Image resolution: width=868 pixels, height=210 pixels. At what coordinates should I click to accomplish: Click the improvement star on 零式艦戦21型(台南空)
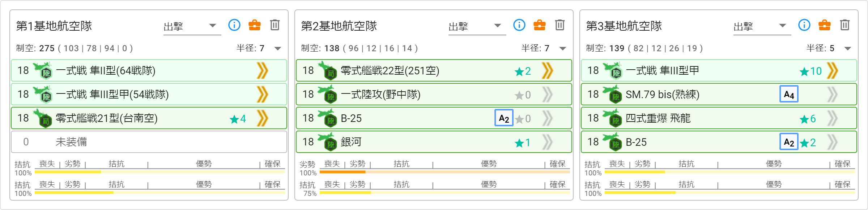238,119
